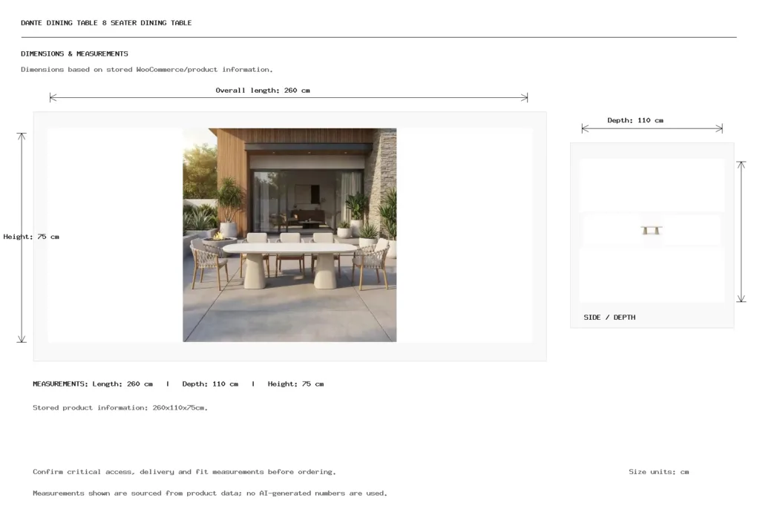The height and width of the screenshot is (532, 760).
Task: Click 'Length: 260 cm' in the MEASUREMENTS line
Action: (122, 384)
